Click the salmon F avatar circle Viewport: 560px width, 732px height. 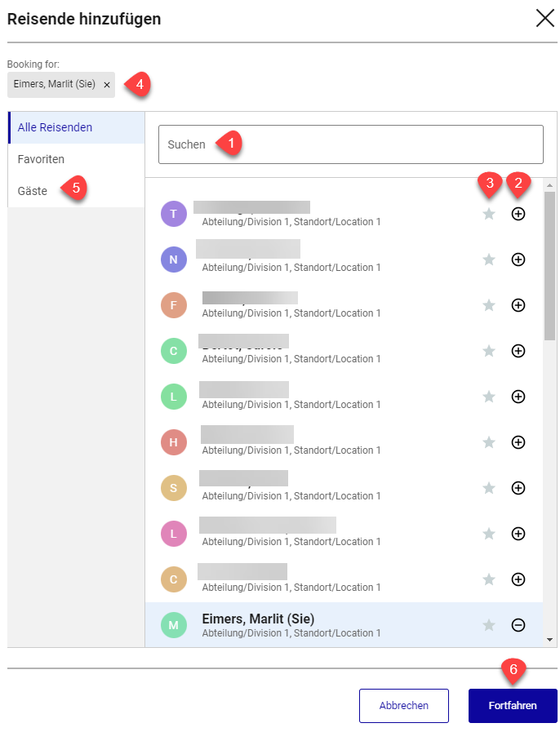point(174,305)
